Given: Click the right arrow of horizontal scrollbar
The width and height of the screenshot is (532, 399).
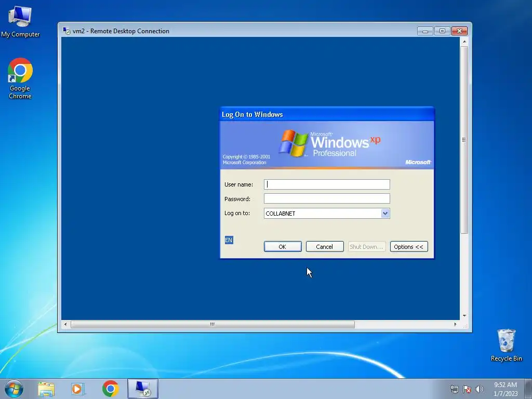Looking at the screenshot, I should point(455,324).
